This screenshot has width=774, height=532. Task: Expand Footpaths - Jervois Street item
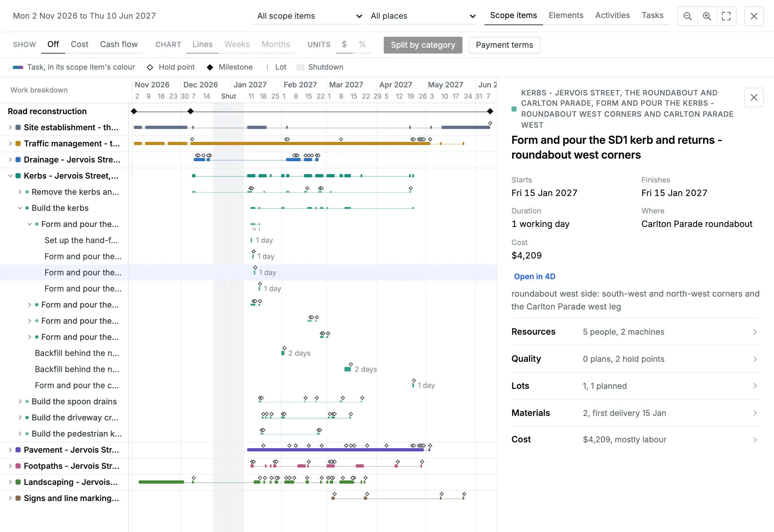10,466
